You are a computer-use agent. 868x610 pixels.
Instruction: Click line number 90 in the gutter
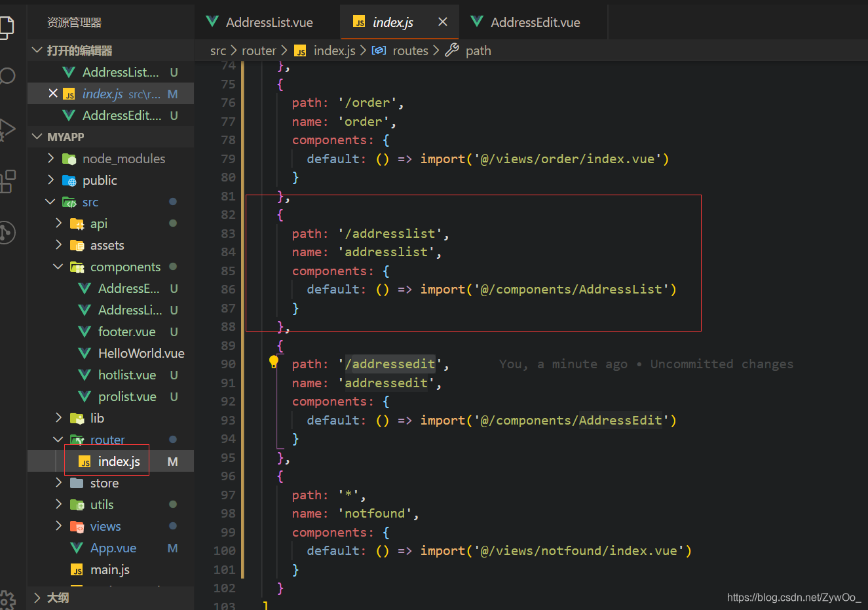228,364
